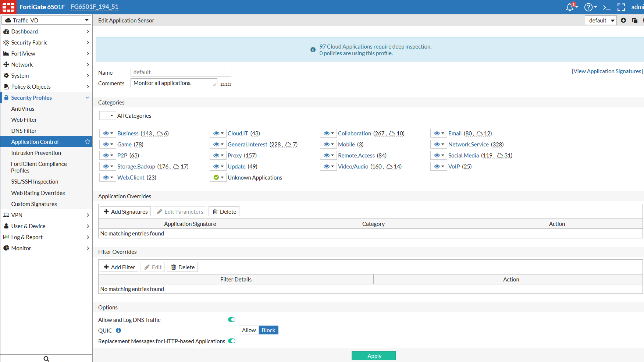Click the QUIC info icon
644x362 pixels.
click(x=118, y=330)
